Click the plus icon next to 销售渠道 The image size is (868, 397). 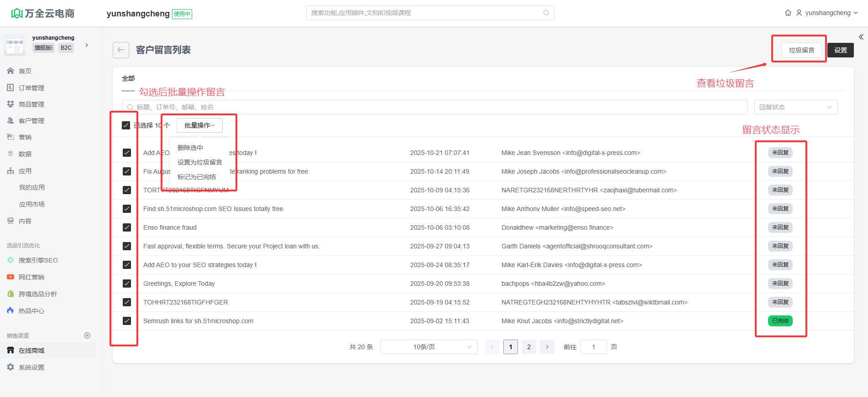[x=87, y=335]
